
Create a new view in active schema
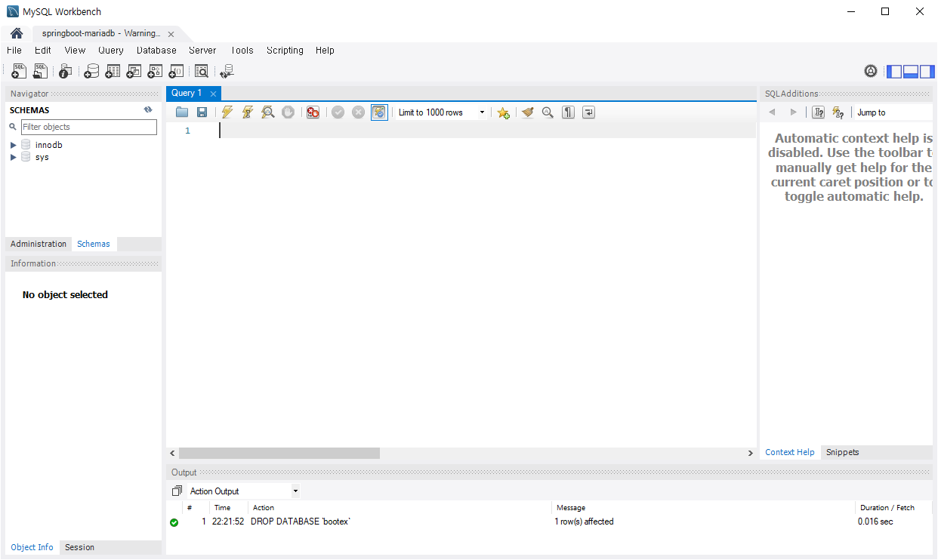134,71
